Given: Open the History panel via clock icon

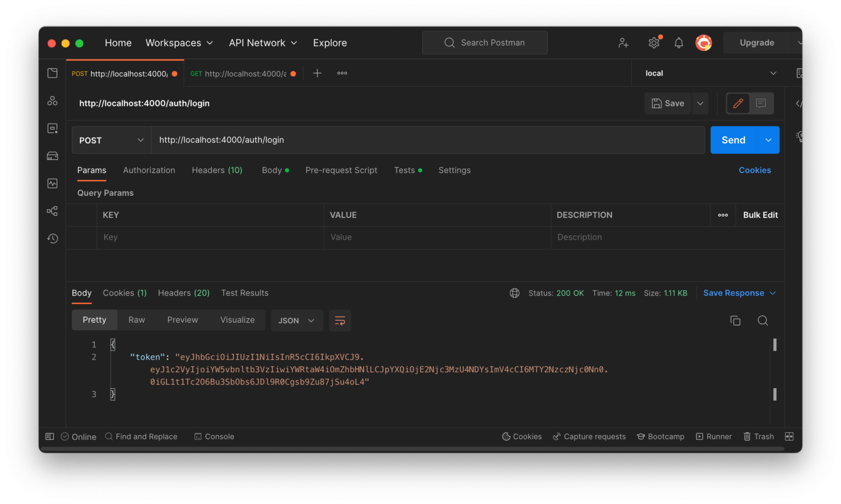Looking at the screenshot, I should pyautogui.click(x=52, y=238).
